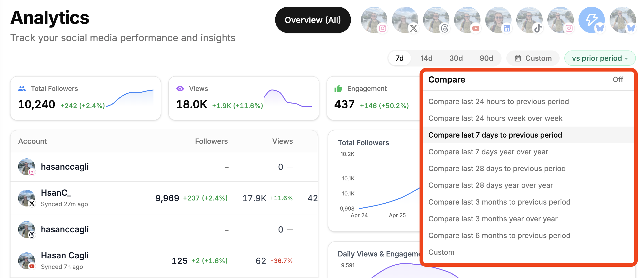Open the Views stat card
644x278 pixels.
pyautogui.click(x=244, y=98)
